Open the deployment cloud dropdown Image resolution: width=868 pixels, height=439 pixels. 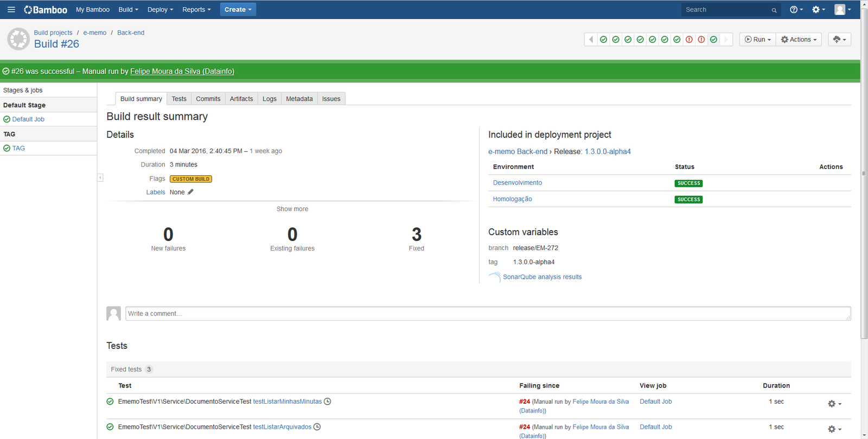839,40
